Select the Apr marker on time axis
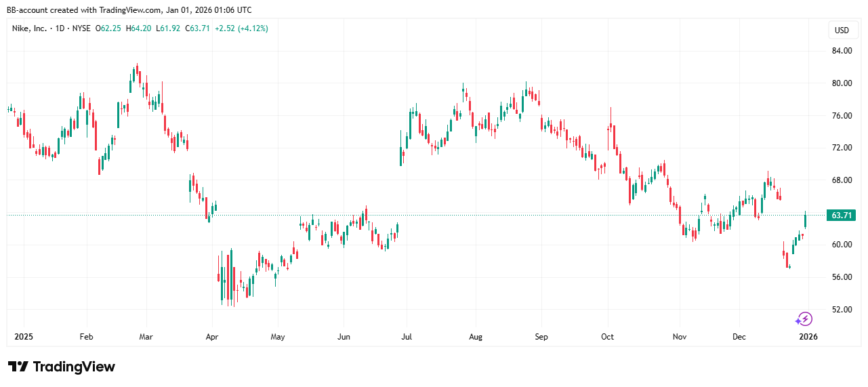The width and height of the screenshot is (868, 387). coord(212,336)
